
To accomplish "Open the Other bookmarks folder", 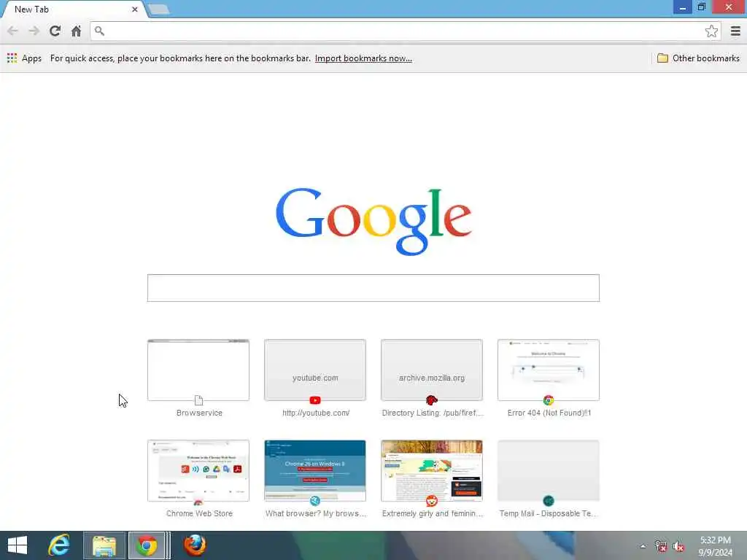I will (698, 58).
